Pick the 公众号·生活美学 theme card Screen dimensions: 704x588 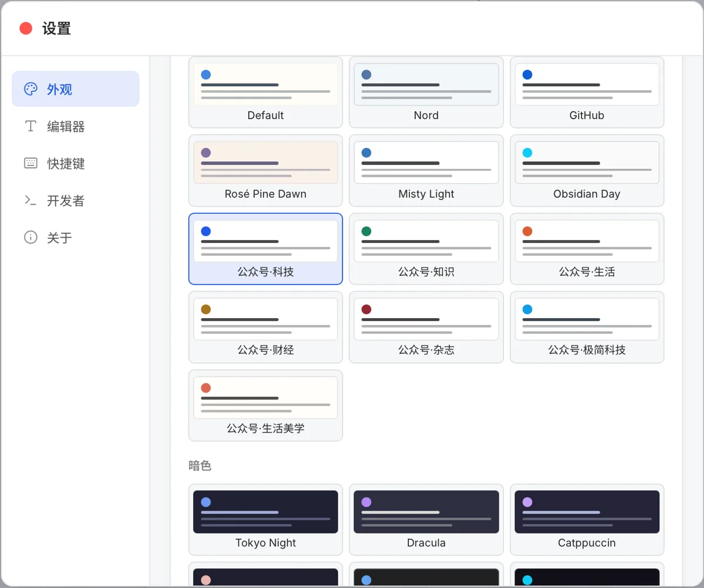tap(266, 405)
